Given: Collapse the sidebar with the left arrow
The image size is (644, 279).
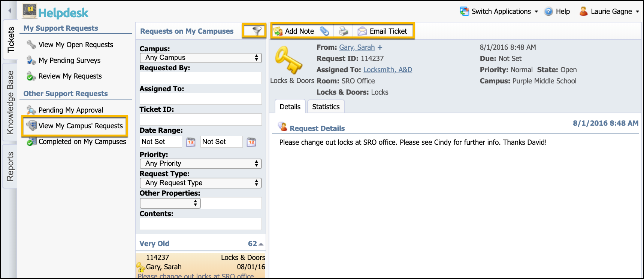Looking at the screenshot, I should [10, 11].
